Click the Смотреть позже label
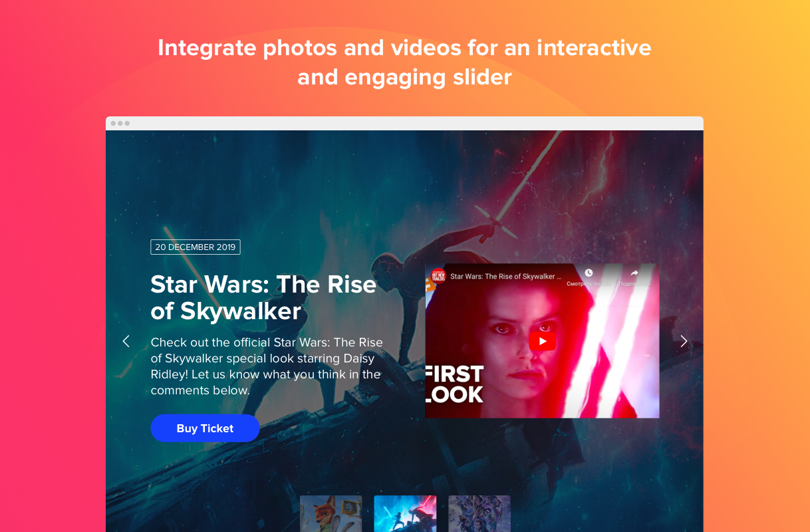Viewport: 810px width, 532px height. [588, 284]
